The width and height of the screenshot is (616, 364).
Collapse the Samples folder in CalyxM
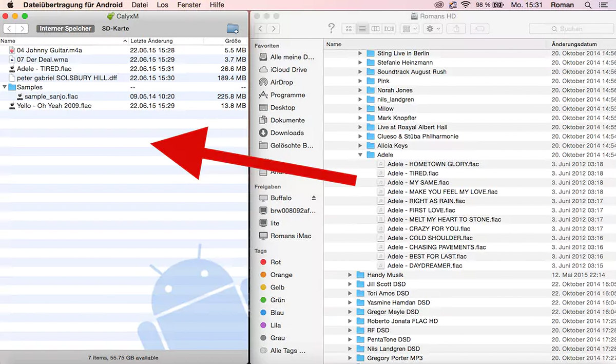coord(5,87)
